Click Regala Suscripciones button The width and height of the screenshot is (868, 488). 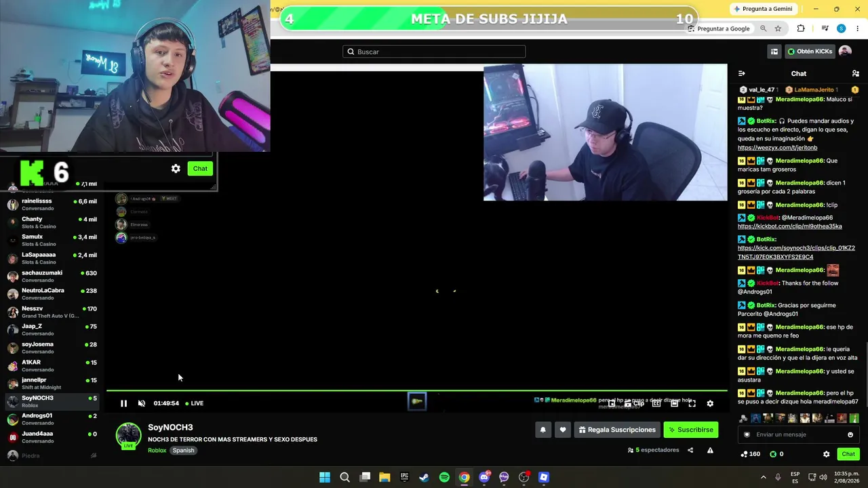coord(617,429)
